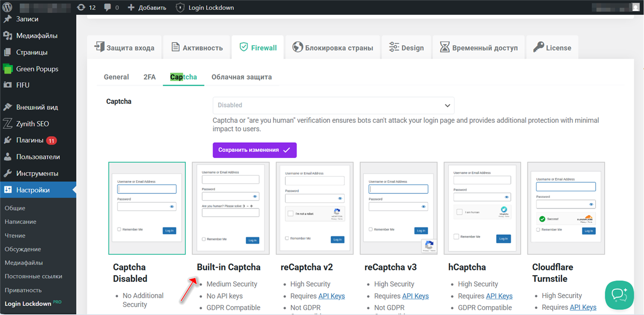Click the sliders icon on Design tab
The image size is (644, 315).
394,47
